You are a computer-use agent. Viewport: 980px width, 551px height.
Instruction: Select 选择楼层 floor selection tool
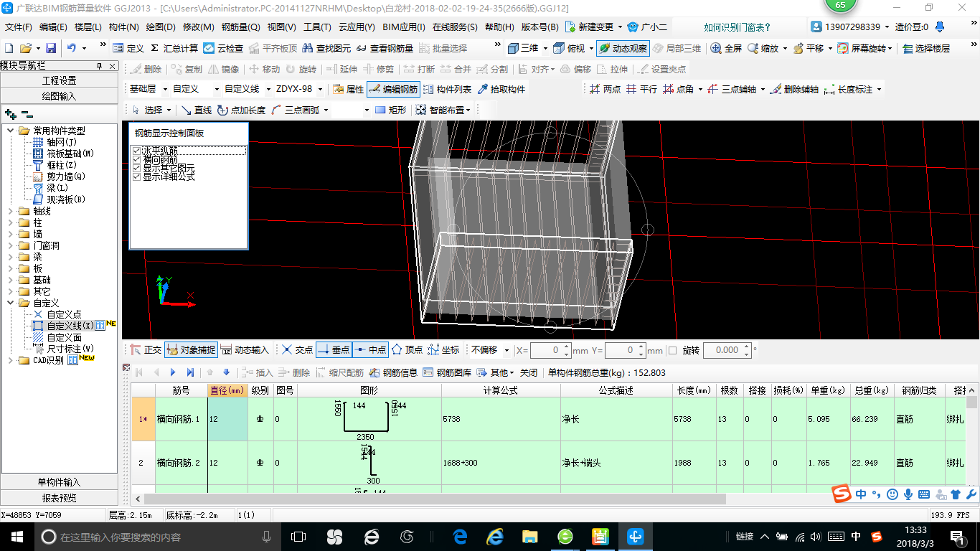point(926,48)
